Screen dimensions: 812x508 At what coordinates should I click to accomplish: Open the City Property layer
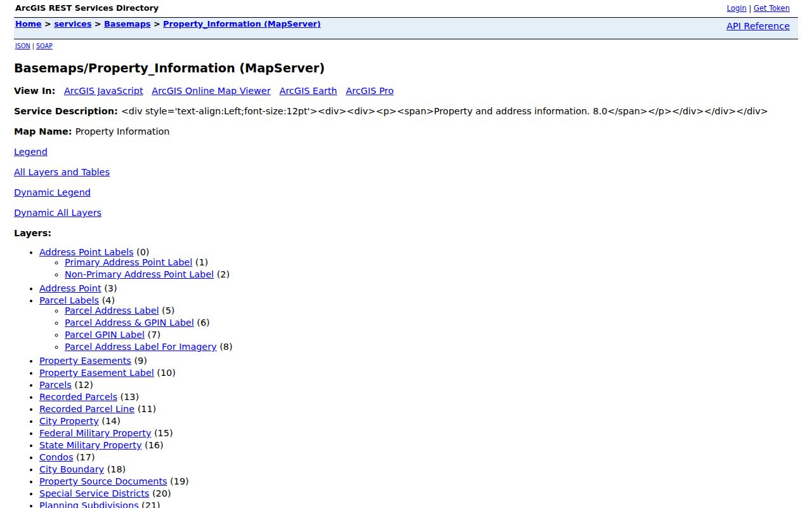coord(69,421)
